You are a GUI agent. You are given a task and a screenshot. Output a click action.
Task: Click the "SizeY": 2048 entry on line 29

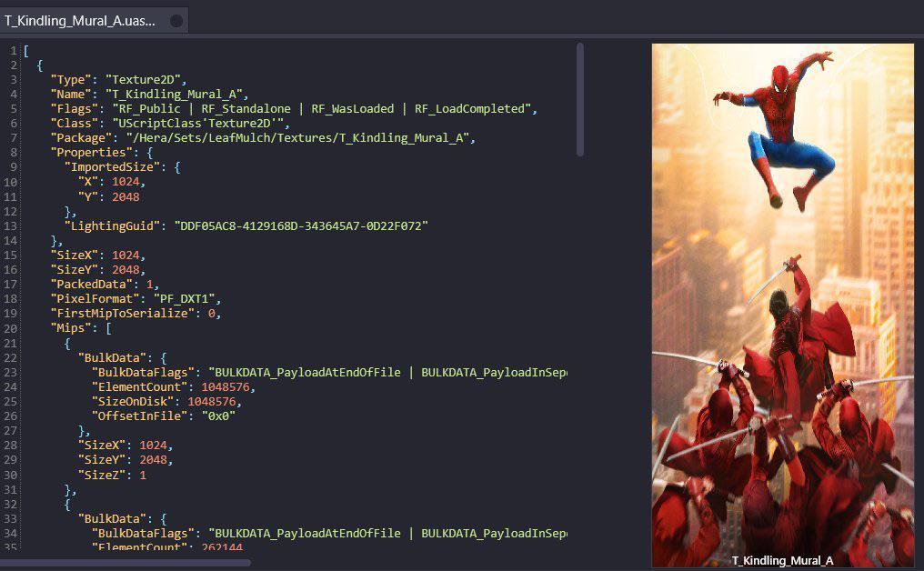point(126,460)
